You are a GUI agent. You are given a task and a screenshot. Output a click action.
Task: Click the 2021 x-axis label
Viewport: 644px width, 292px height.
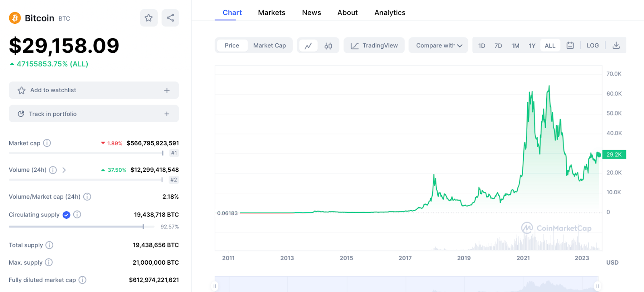(523, 258)
